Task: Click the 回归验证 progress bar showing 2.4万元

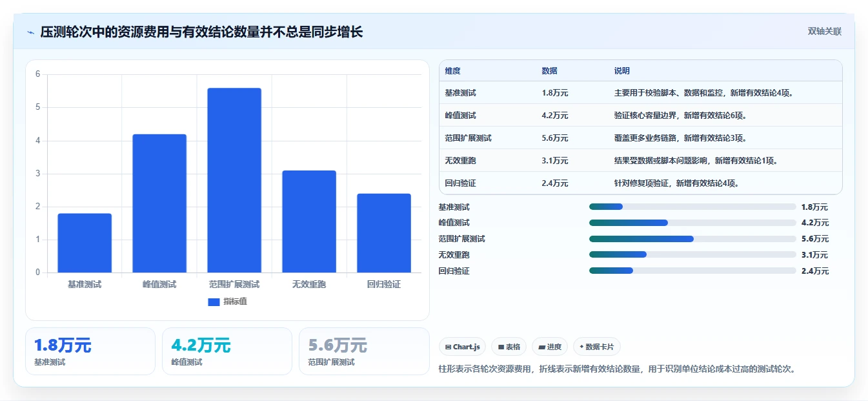Action: pos(692,271)
